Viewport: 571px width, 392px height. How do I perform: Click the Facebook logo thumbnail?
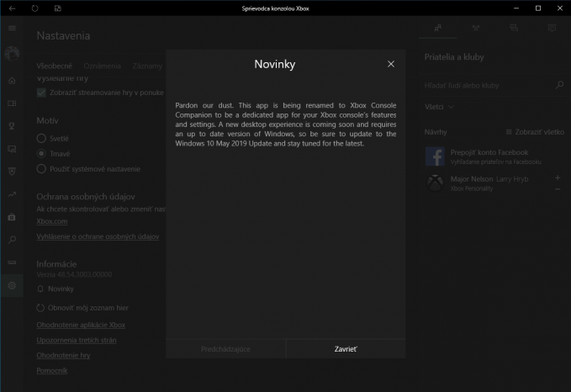point(435,156)
